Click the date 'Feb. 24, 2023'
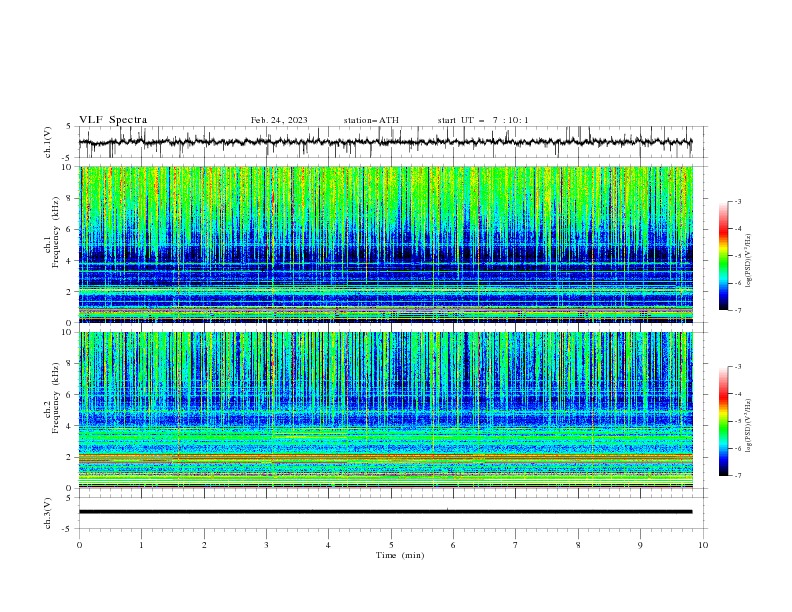This screenshot has height=612, width=792. [x=279, y=120]
